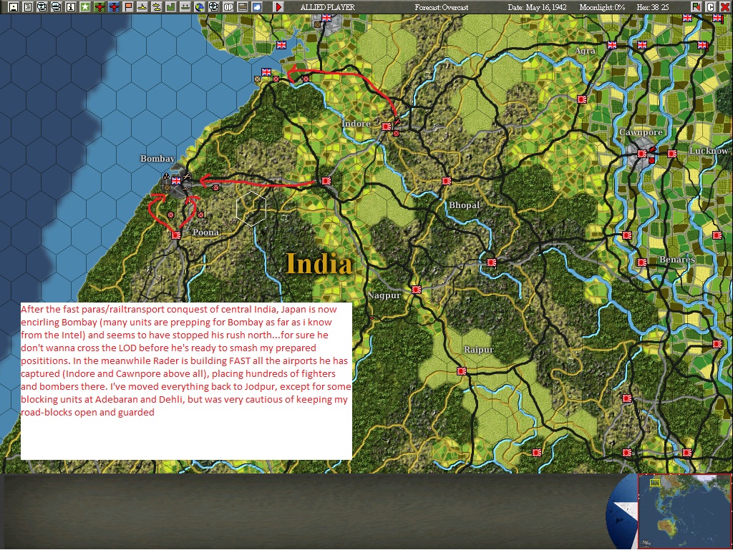Viewport: 733px width, 560px height.
Task: Click the green factory industry icon
Action: click(170, 6)
